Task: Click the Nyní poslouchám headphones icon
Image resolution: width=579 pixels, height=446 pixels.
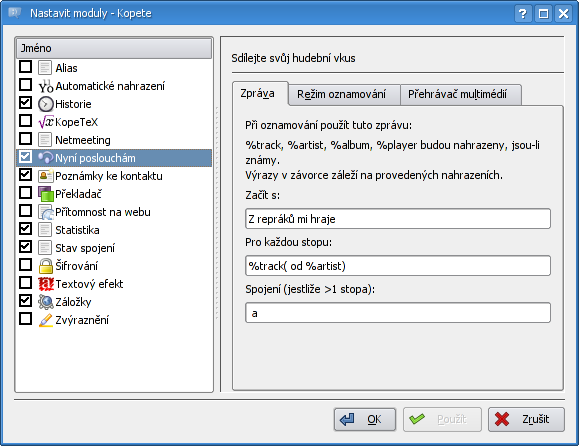Action: coord(46,158)
